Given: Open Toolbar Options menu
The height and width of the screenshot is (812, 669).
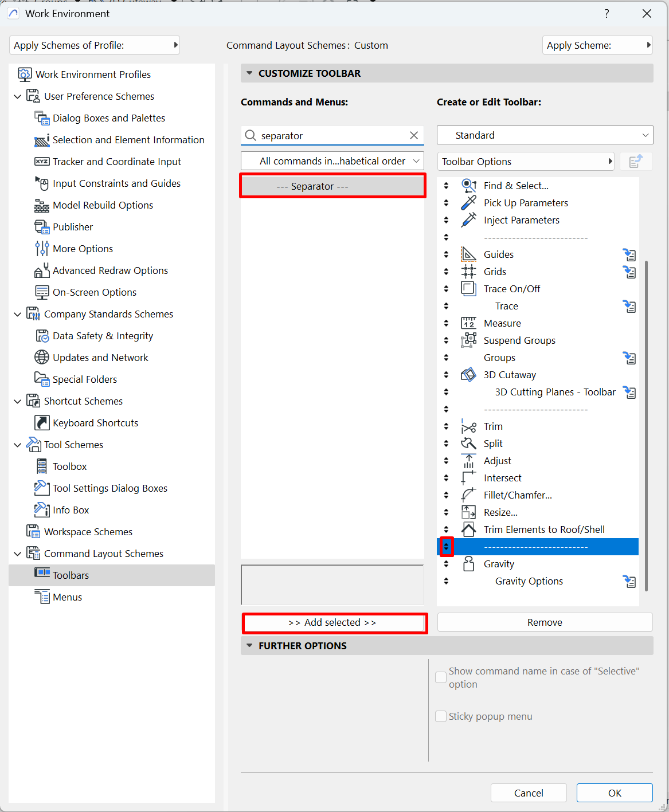Looking at the screenshot, I should coord(525,162).
